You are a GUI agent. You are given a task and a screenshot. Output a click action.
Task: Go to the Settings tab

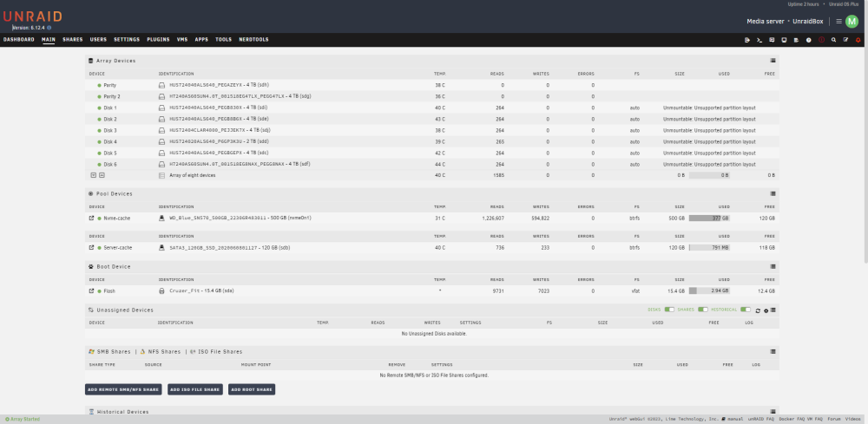pyautogui.click(x=127, y=40)
